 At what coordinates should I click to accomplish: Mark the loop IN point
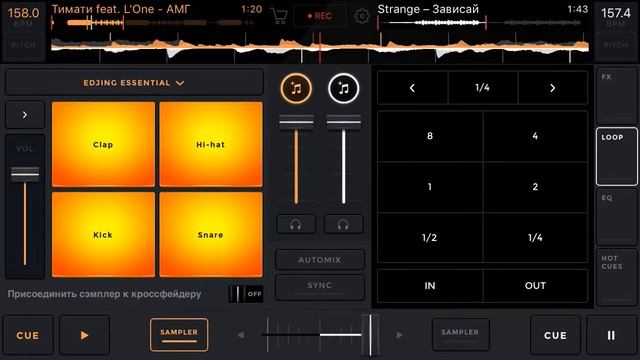click(430, 286)
